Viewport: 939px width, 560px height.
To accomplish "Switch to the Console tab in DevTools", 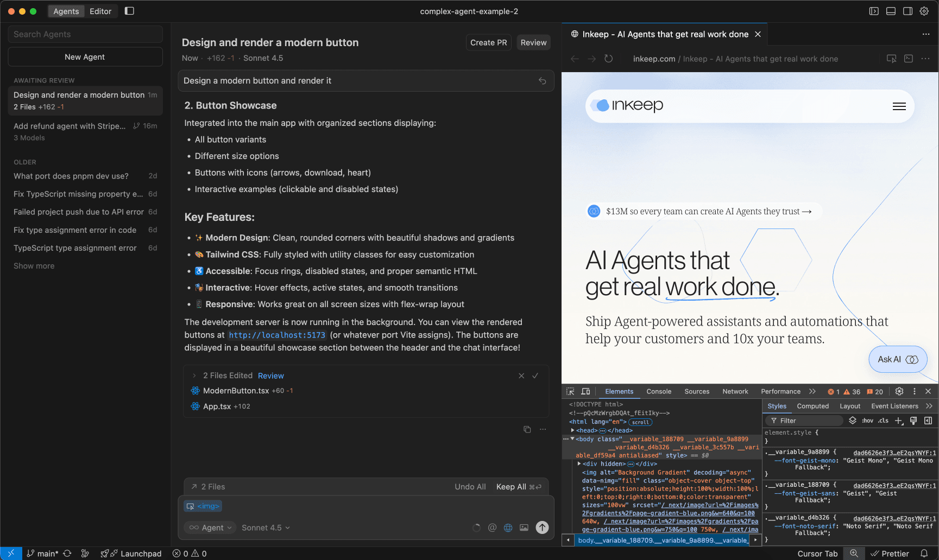I will pyautogui.click(x=658, y=391).
